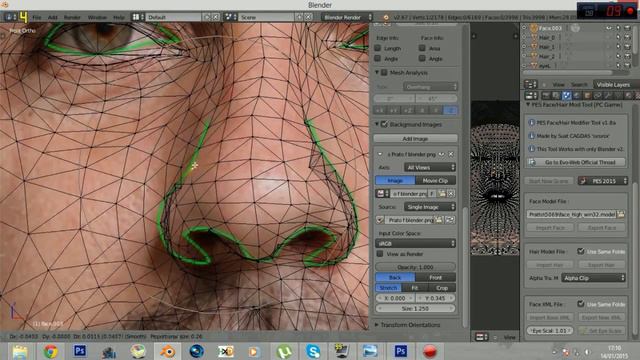640x360 pixels.
Task: Enable View as Render checkbox
Action: [x=380, y=254]
